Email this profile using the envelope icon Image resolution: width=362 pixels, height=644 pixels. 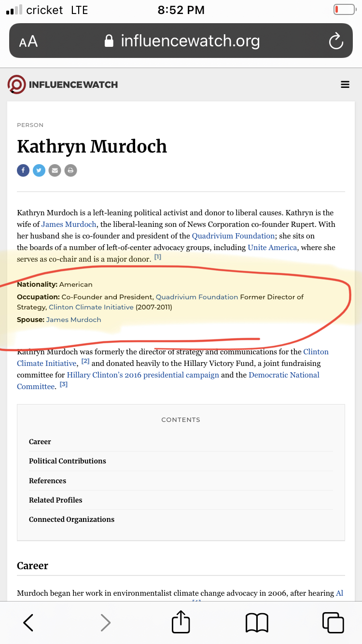[x=55, y=170]
